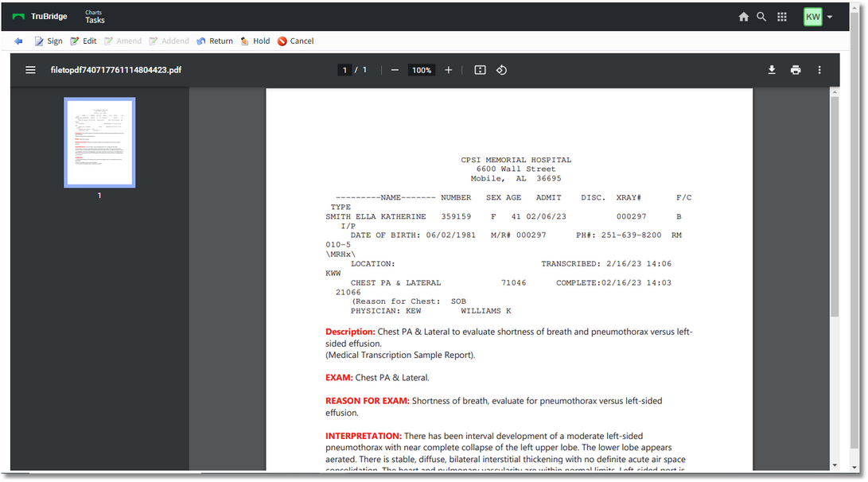Expand the user account dropdown arrow
This screenshot has height=482, width=868.
coord(830,17)
